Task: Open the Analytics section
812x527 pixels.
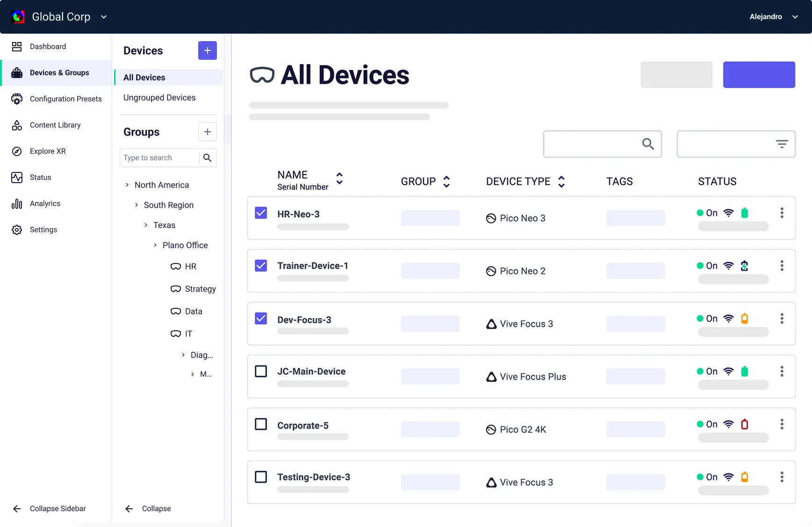Action: (45, 203)
